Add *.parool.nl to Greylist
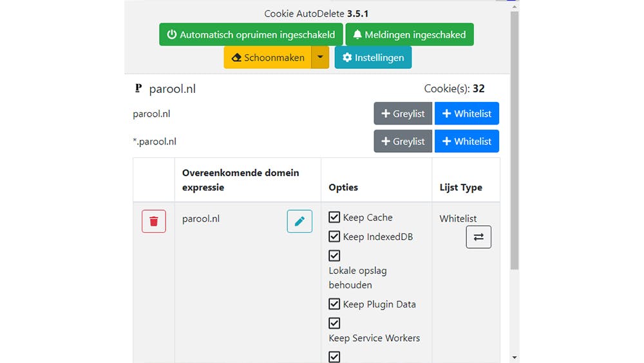Screen dimensions: 644x363 [402, 141]
